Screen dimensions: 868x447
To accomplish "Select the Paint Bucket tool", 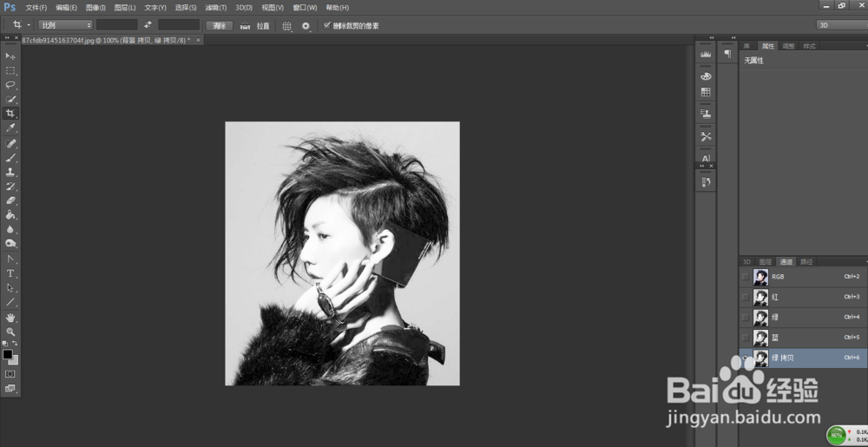I will coord(10,215).
